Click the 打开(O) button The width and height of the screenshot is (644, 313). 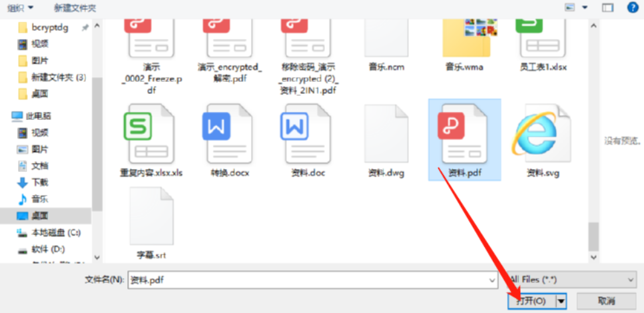531,302
